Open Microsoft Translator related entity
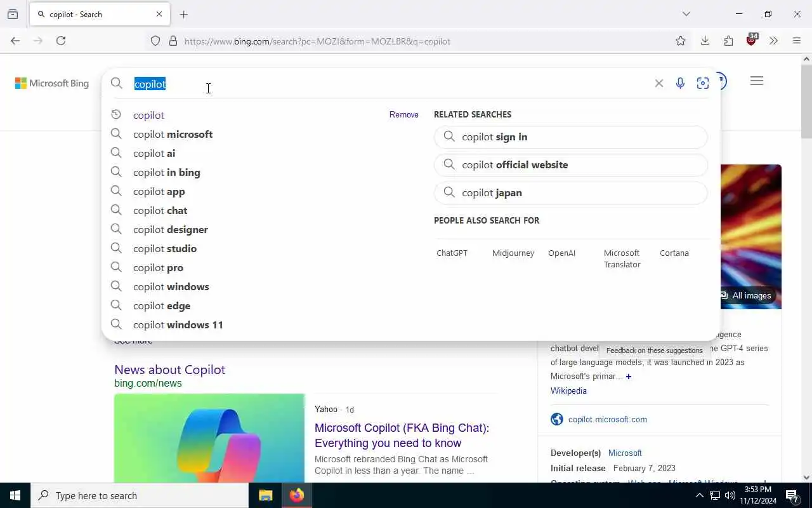 622,258
